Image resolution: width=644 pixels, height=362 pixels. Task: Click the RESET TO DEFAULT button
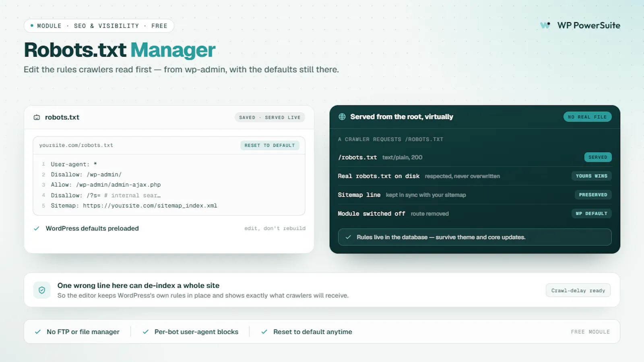pos(270,145)
